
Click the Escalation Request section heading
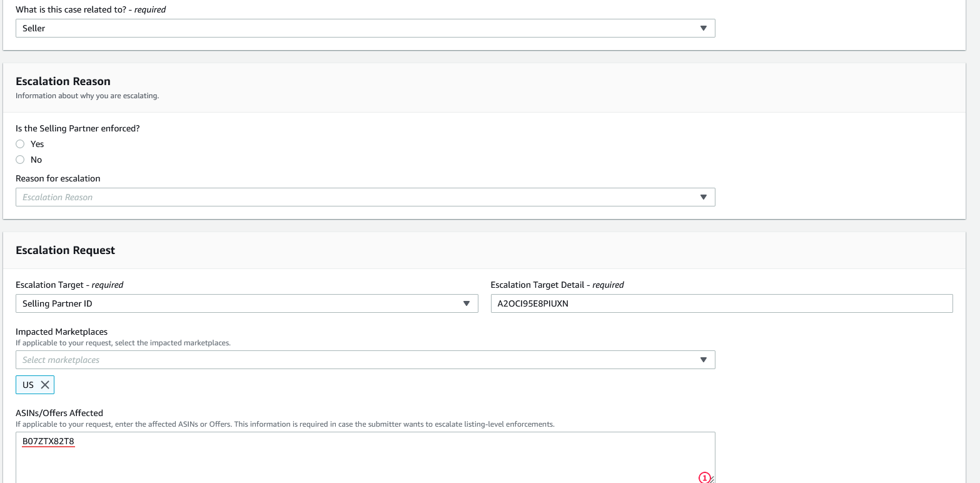tap(65, 250)
